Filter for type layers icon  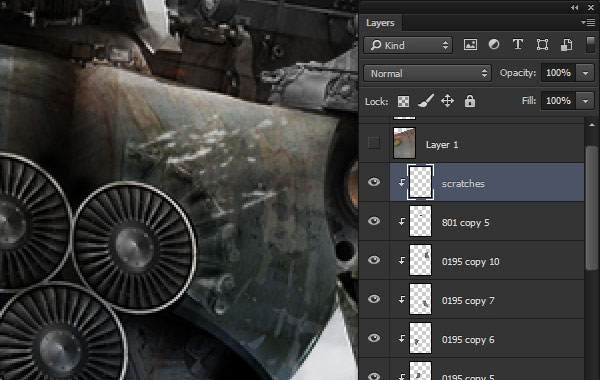coord(518,44)
